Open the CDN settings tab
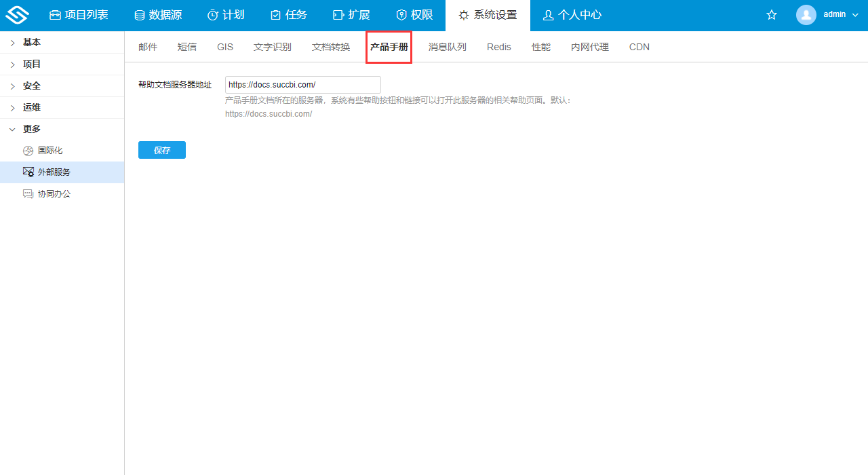868x475 pixels. (639, 47)
